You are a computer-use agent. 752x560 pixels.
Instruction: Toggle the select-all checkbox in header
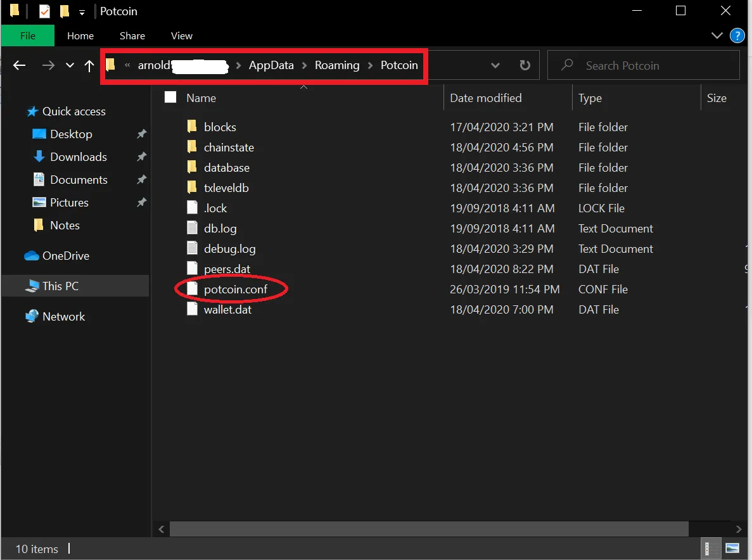pyautogui.click(x=170, y=98)
